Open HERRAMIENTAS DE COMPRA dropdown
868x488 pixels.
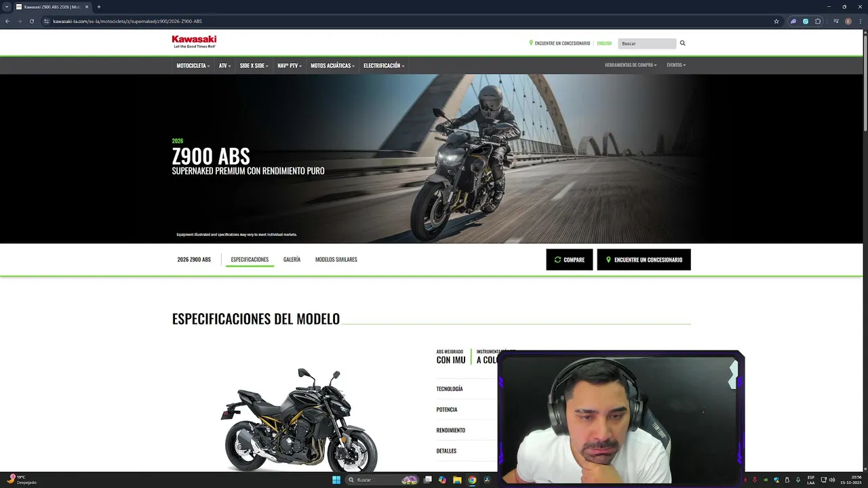click(631, 65)
